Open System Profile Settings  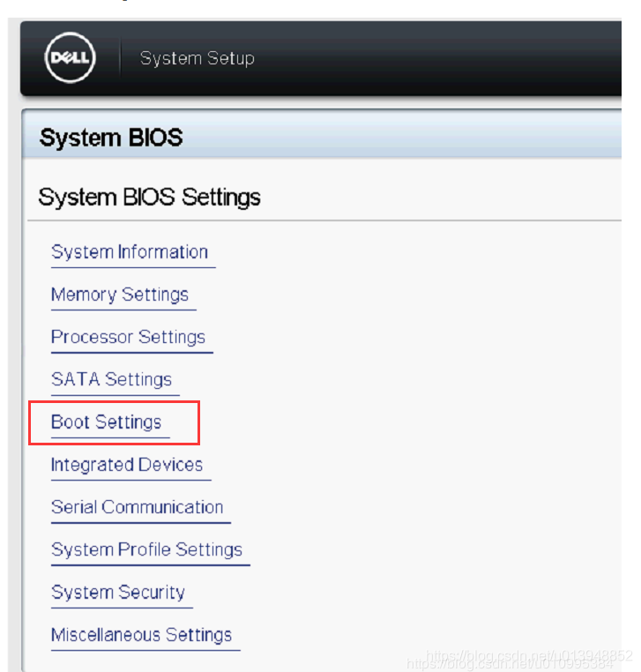click(146, 549)
